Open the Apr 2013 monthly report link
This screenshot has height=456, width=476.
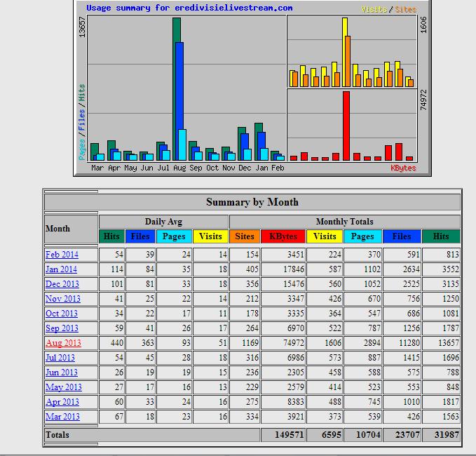tap(62, 402)
